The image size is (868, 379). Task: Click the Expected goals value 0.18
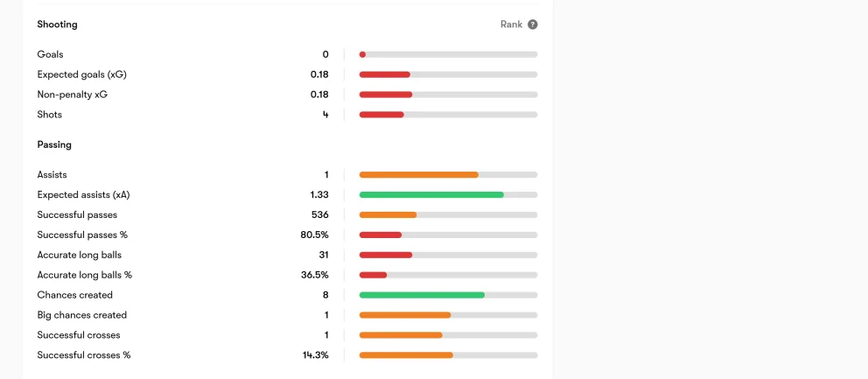(x=319, y=74)
